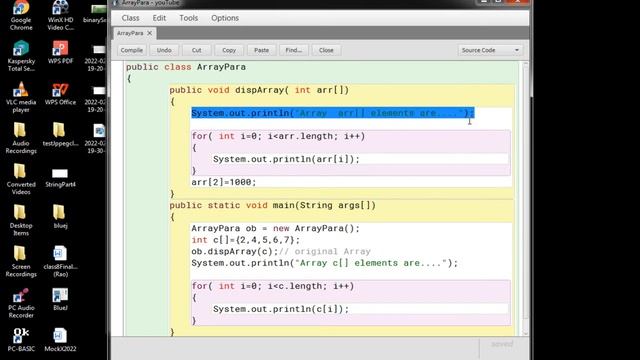The height and width of the screenshot is (360, 640).
Task: Open the Options menu
Action: tap(225, 18)
